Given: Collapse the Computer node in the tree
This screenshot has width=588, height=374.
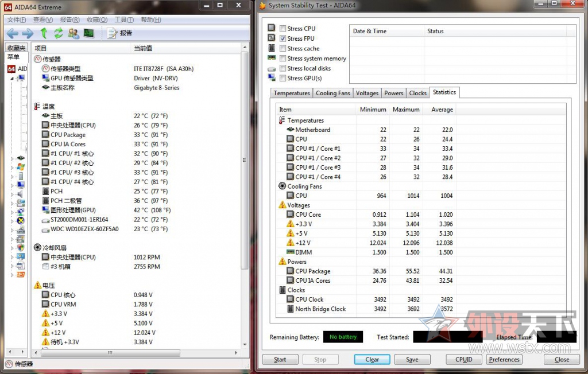Looking at the screenshot, I should point(12,79).
